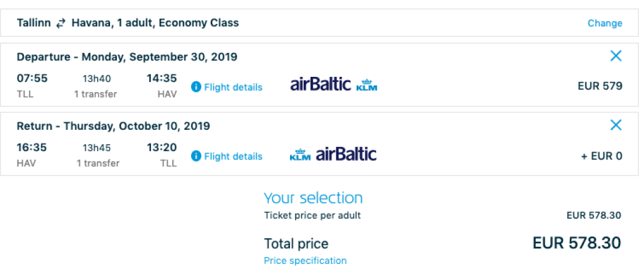Open the Change search link
Screen dimensions: 644x269
click(604, 23)
